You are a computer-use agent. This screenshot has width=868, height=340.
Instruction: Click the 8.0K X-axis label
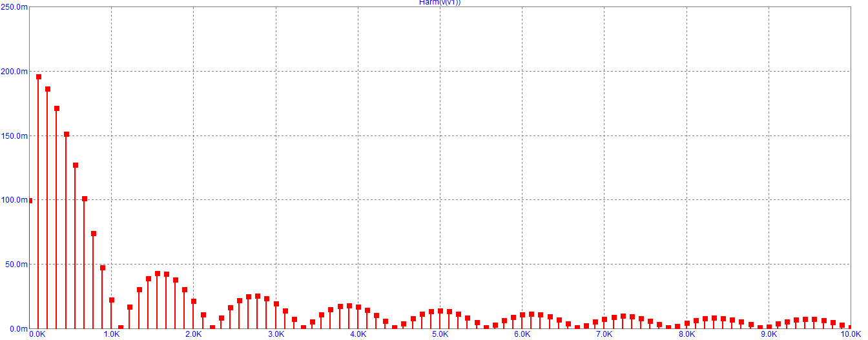(687, 335)
